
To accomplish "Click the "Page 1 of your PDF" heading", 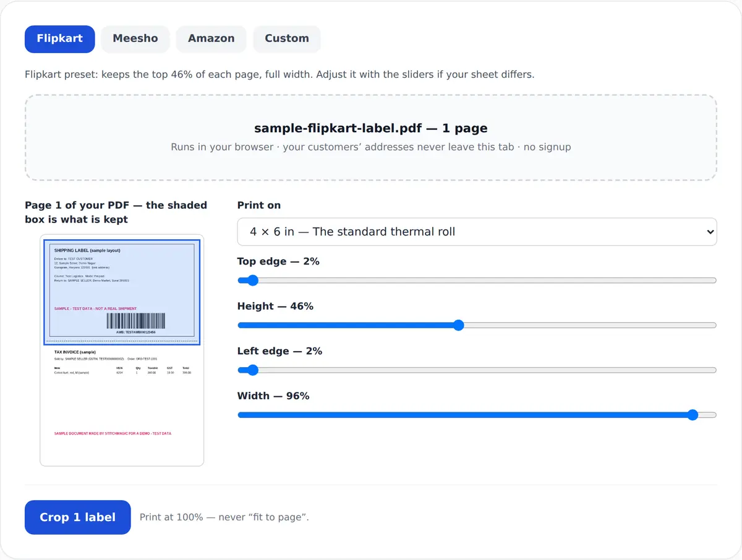I will (116, 212).
